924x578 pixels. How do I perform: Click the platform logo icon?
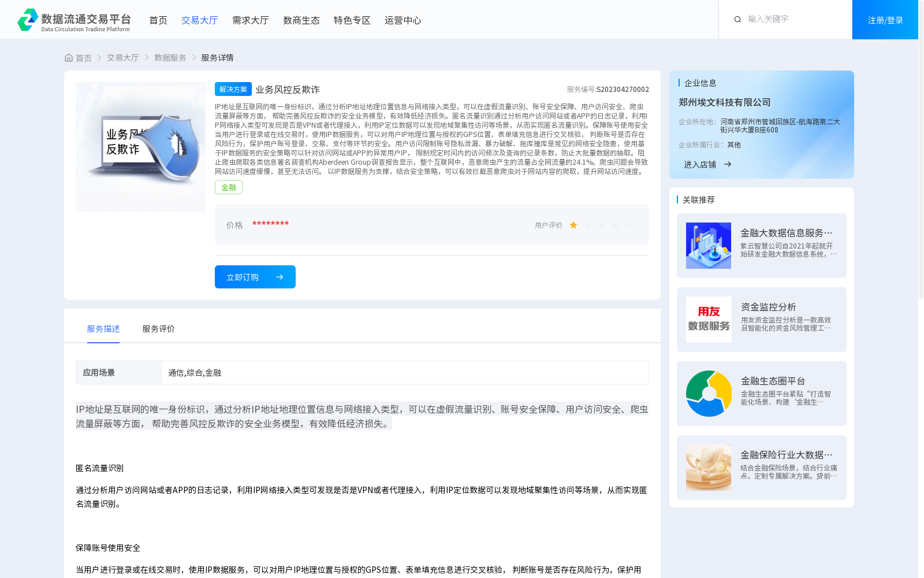pyautogui.click(x=28, y=20)
